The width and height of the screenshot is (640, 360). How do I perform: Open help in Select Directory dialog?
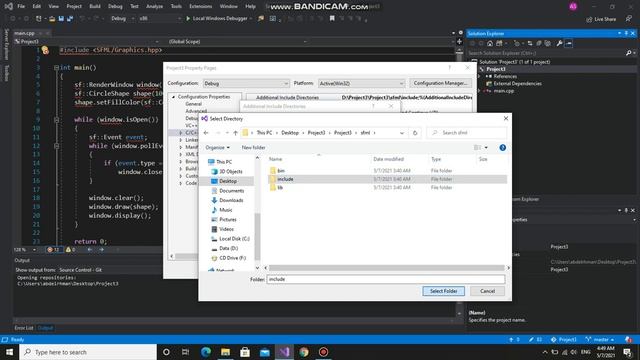[502, 147]
